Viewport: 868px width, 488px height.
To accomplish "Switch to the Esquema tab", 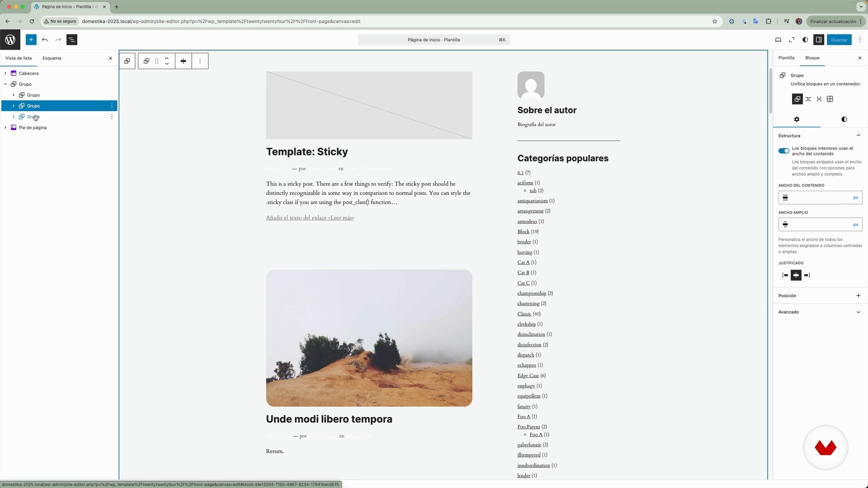I will [x=52, y=58].
